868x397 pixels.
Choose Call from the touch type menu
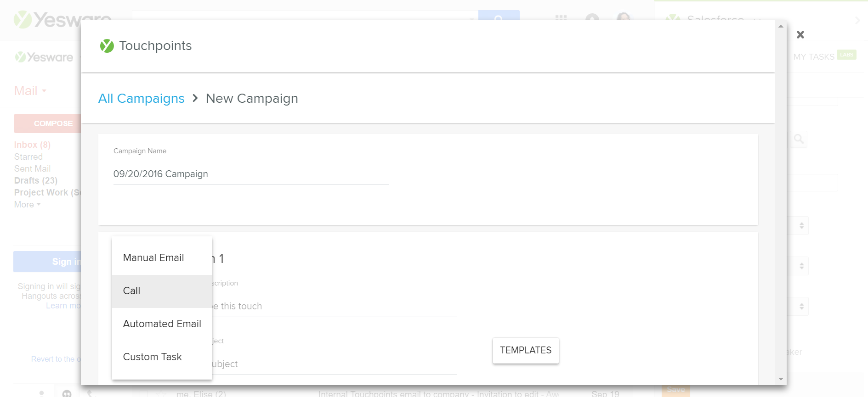tap(162, 291)
